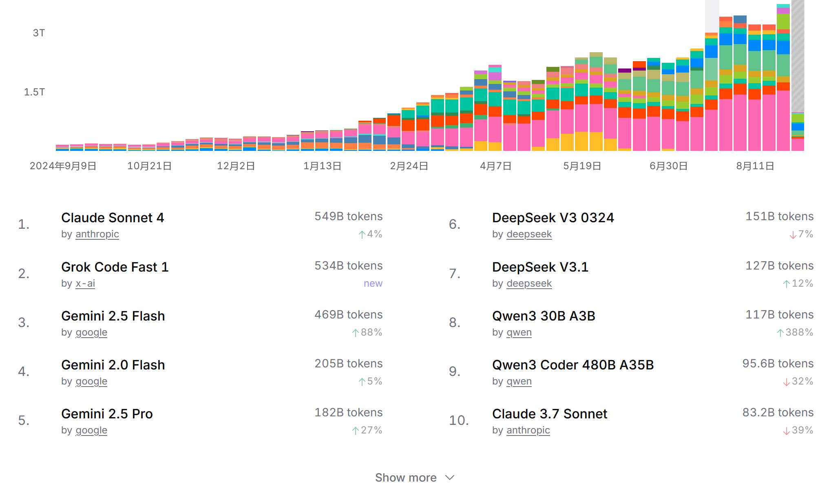840x504 pixels.
Task: Click the 39% decrease for Claude 3.7 Sonnet
Action: point(798,430)
